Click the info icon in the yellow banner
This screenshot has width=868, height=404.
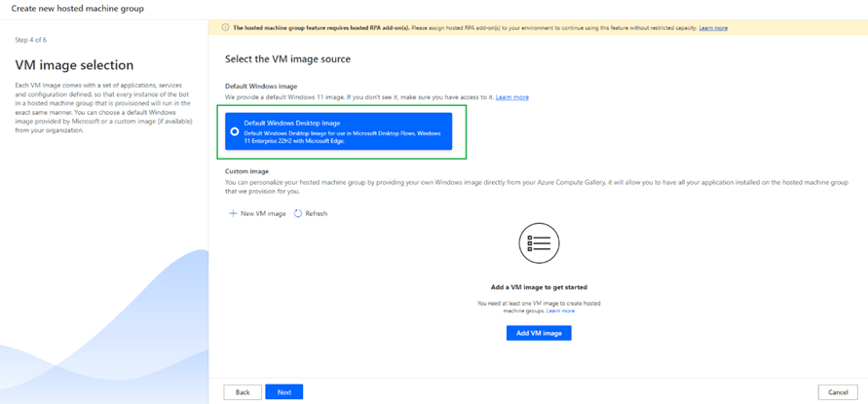226,28
